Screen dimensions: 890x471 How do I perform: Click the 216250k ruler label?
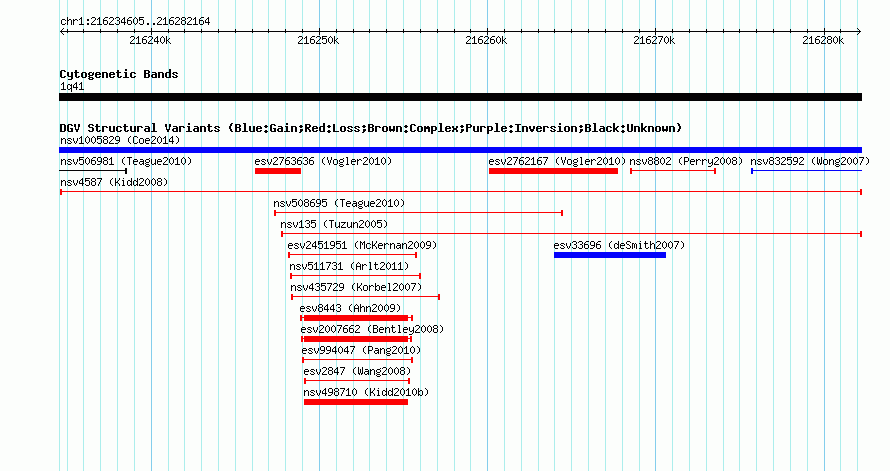(318, 40)
